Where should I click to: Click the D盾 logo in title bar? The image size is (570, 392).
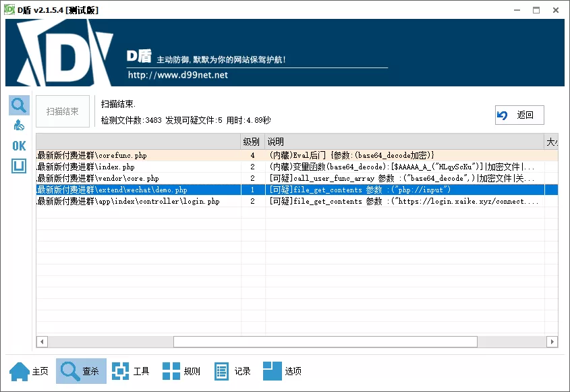pos(9,9)
